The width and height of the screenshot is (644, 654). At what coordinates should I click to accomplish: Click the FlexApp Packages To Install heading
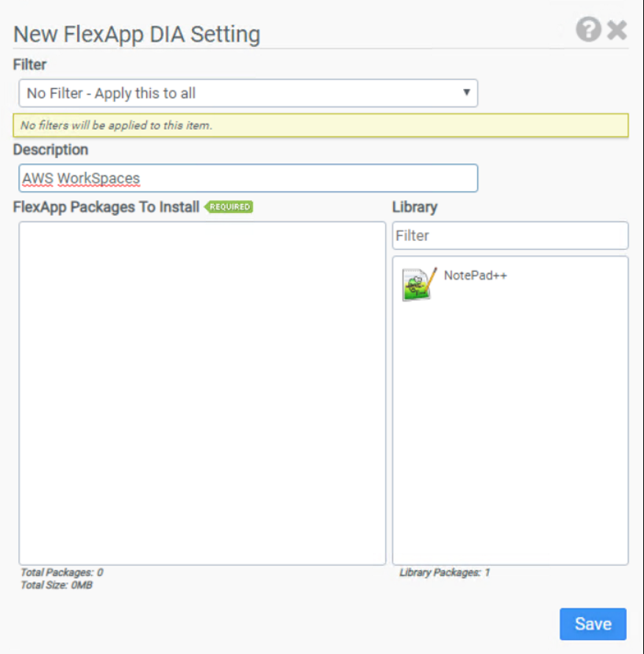[x=107, y=207]
